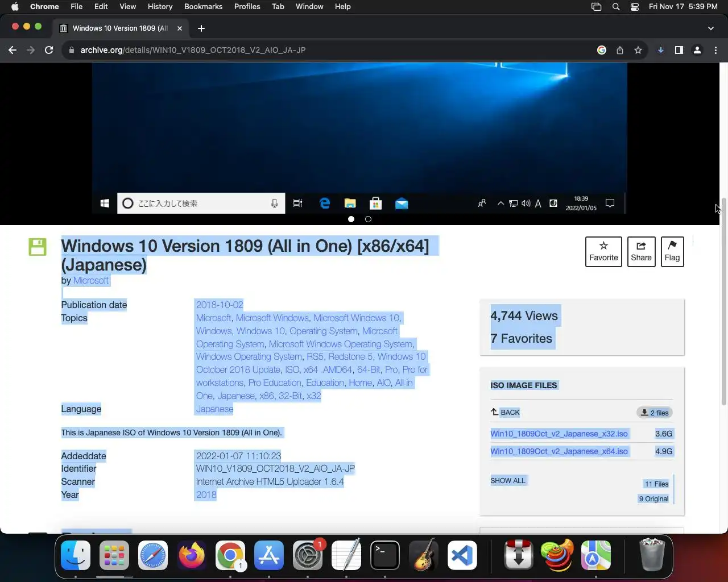The image size is (728, 582).
Task: Open Finder from the dock
Action: (x=76, y=555)
